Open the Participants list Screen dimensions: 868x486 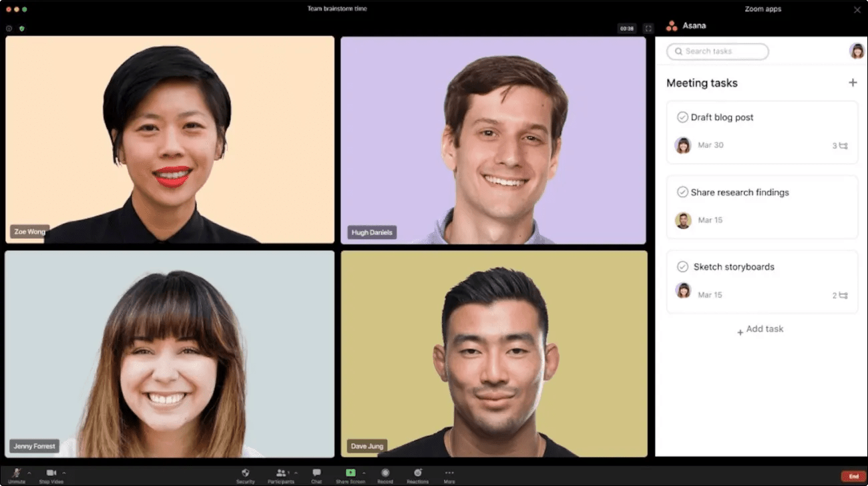pyautogui.click(x=282, y=473)
